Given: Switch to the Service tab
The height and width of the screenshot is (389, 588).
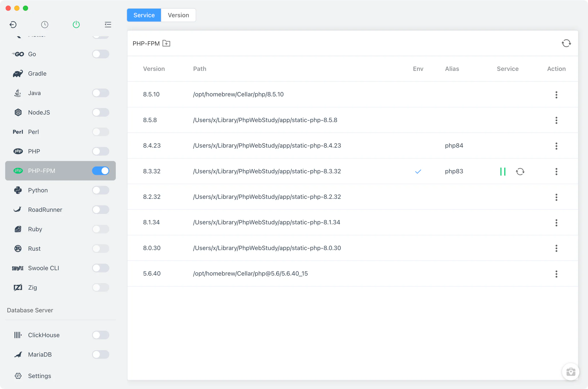Looking at the screenshot, I should click(144, 15).
